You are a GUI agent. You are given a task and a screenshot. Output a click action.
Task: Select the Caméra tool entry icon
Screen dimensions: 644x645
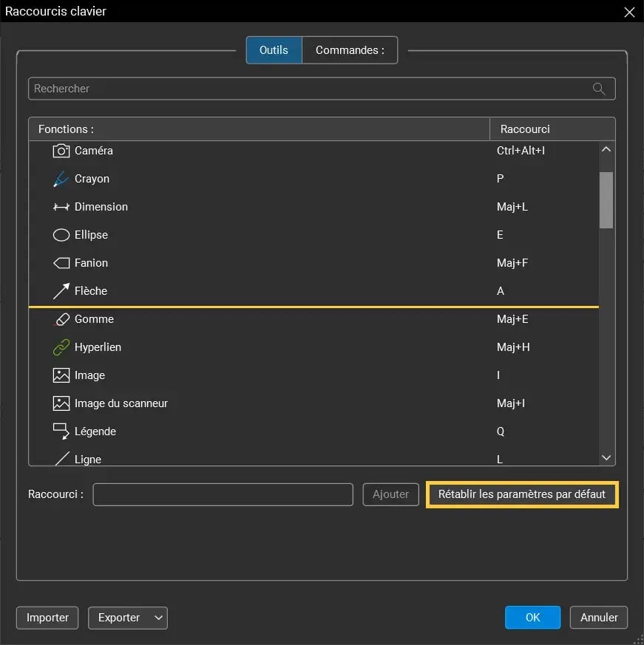pos(60,151)
